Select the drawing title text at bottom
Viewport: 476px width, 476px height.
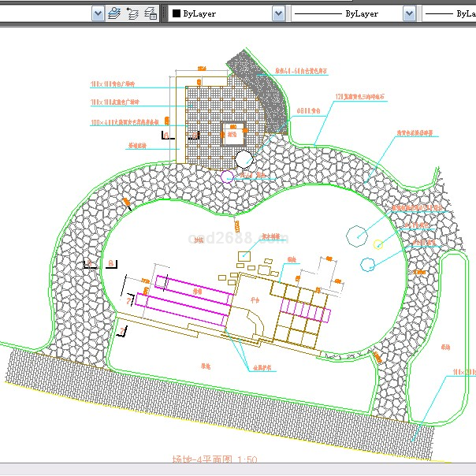(214, 459)
